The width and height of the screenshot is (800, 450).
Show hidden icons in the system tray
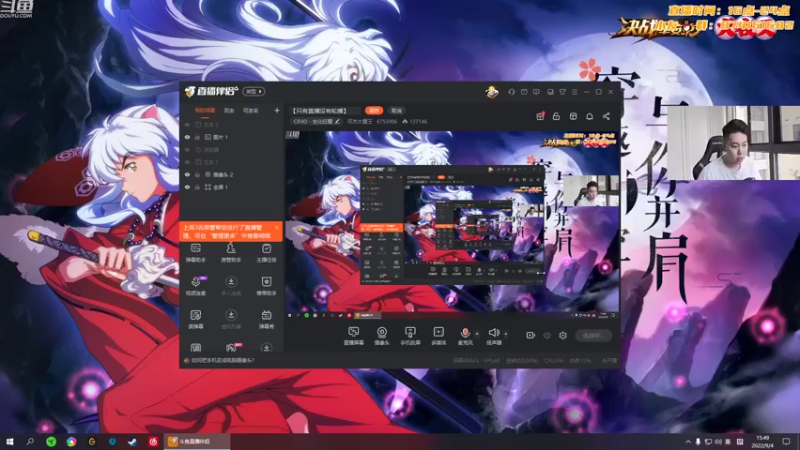tap(688, 442)
